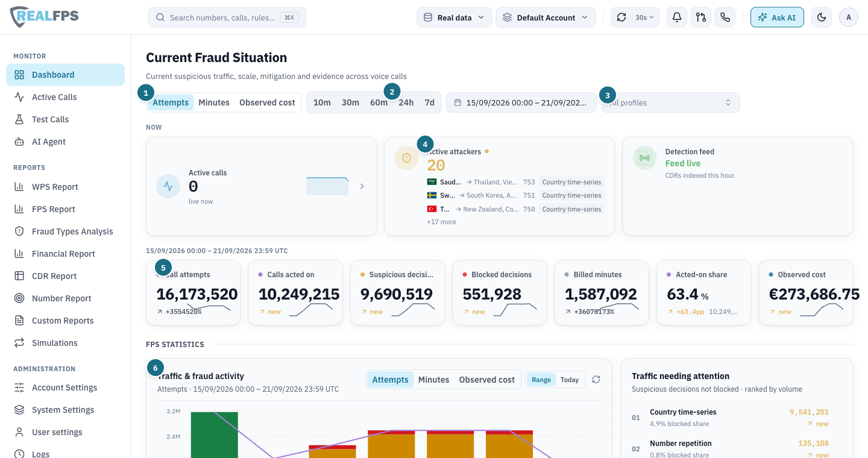Open the 30s refresh interval dropdown
Image resolution: width=868 pixels, height=458 pixels.
click(644, 17)
